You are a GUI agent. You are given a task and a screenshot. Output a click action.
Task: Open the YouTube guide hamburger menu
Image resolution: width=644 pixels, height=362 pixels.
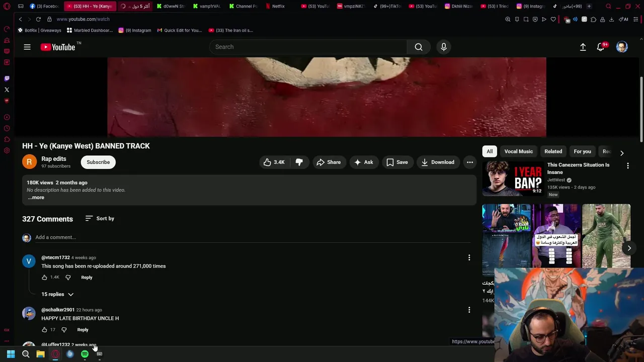27,47
